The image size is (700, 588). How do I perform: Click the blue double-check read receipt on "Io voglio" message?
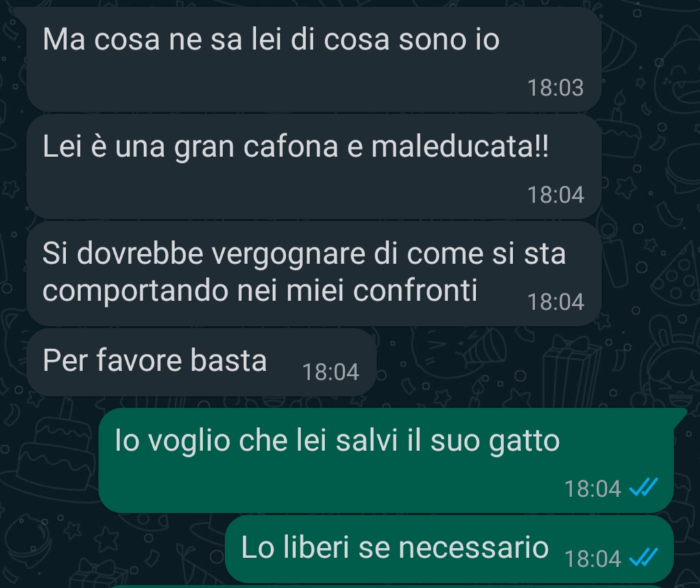click(644, 487)
